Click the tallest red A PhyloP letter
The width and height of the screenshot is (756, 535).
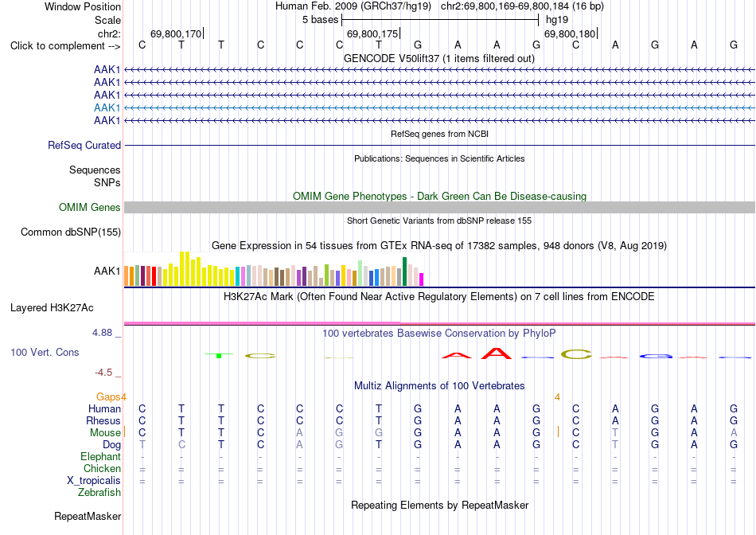pyautogui.click(x=497, y=353)
